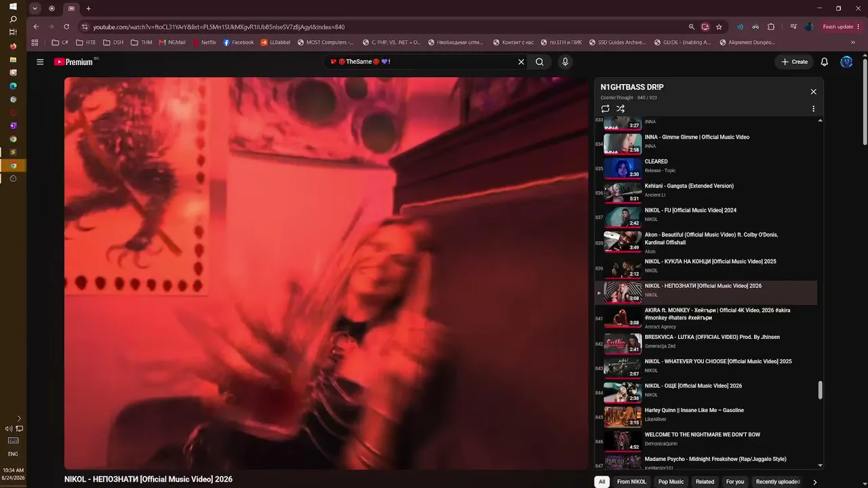Image resolution: width=868 pixels, height=488 pixels.
Task: Open the HTB bookmarks folder
Action: tap(86, 42)
